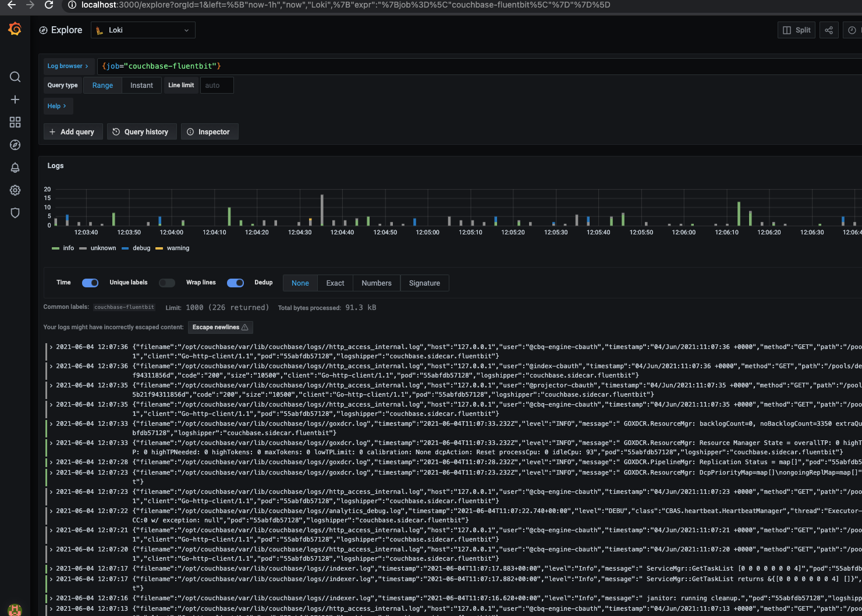
Task: Open the user avatar at sidebar bottom
Action: click(15, 610)
